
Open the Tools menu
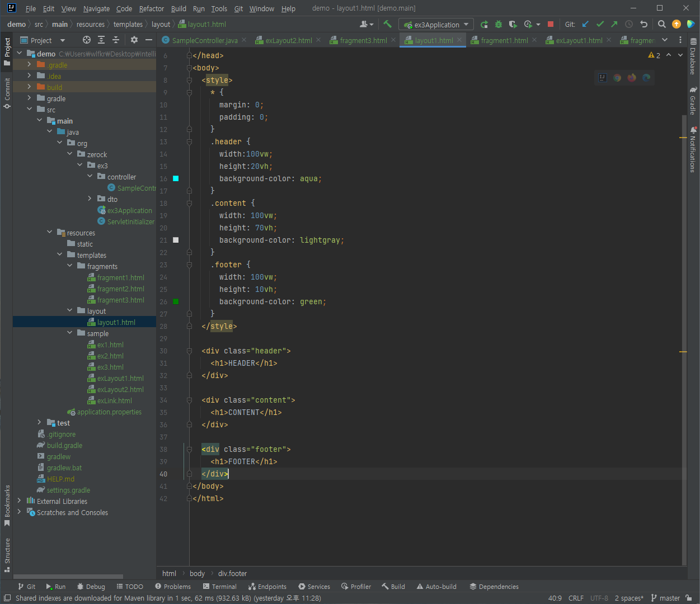219,8
